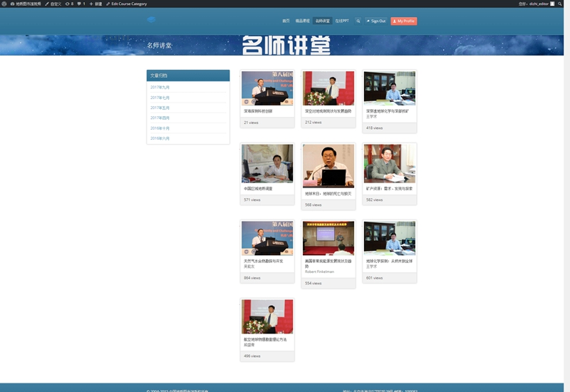Image resolution: width=570 pixels, height=392 pixels.
Task: Click thumbnail of 航空地球物理 lecture
Action: [x=267, y=316]
